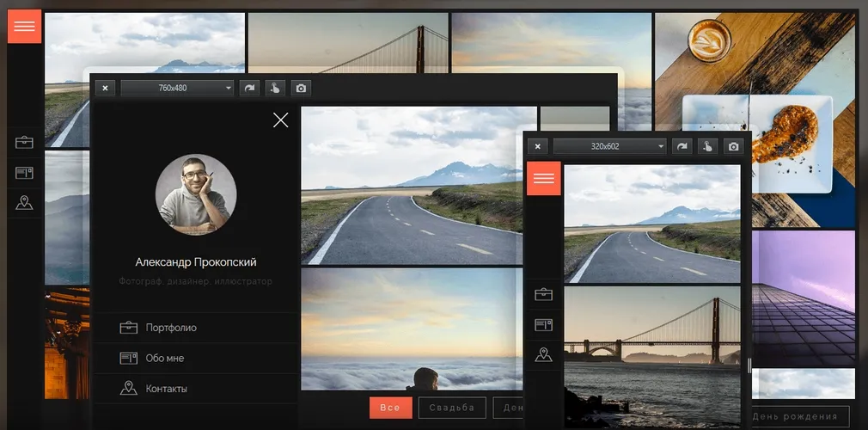This screenshot has height=430, width=868.
Task: Click the map pin icon in the mobile preview sidebar
Action: (543, 354)
